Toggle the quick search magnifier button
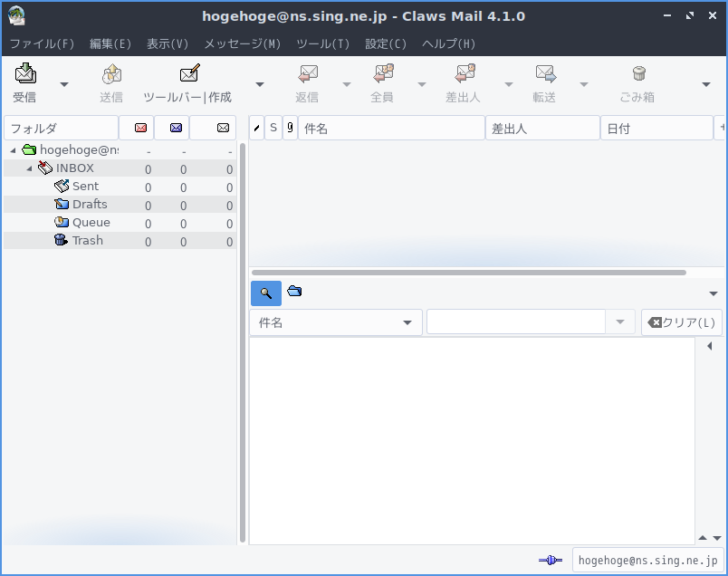 tap(266, 293)
